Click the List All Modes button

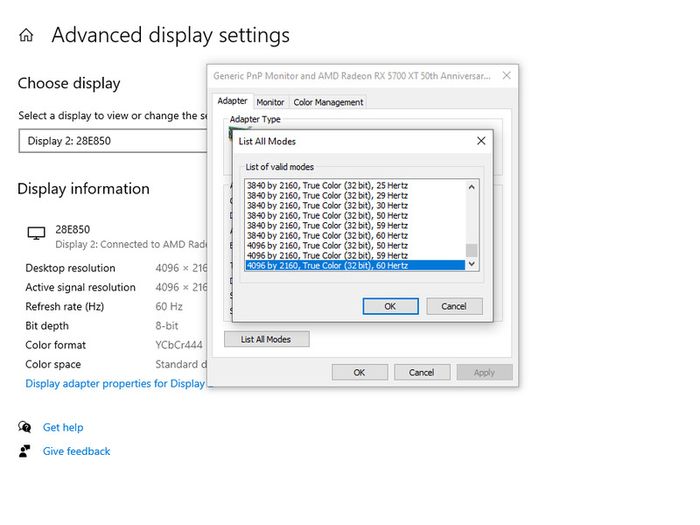point(266,339)
